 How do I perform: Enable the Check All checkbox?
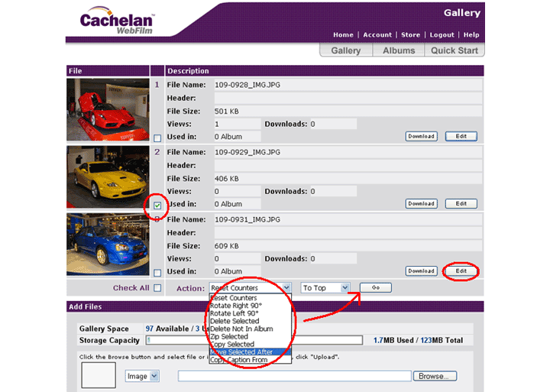pyautogui.click(x=157, y=288)
